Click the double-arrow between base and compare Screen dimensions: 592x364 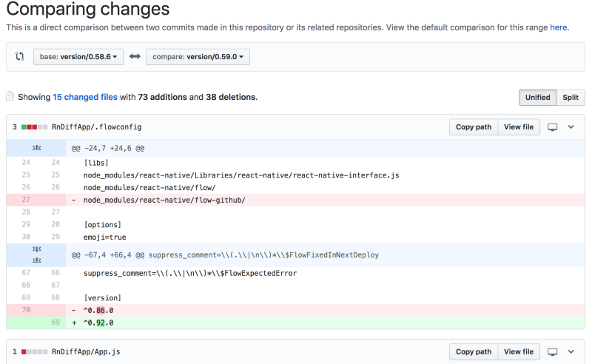point(135,56)
